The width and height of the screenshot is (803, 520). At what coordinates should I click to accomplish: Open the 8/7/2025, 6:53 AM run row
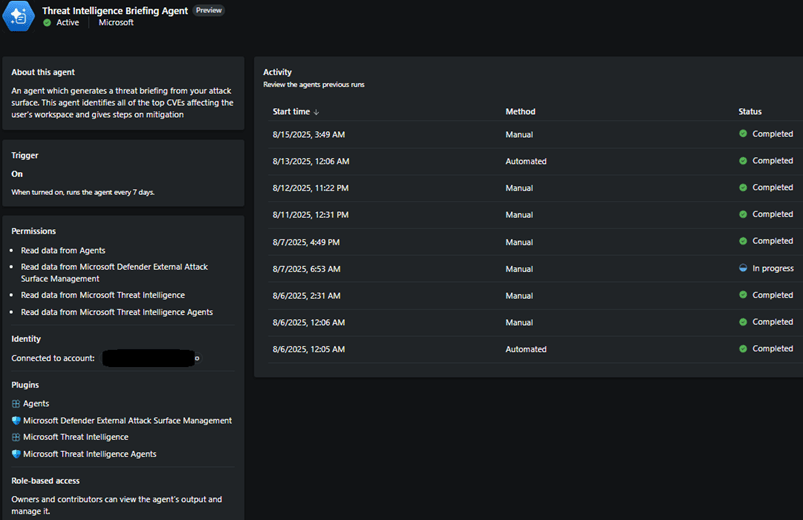[x=306, y=268]
